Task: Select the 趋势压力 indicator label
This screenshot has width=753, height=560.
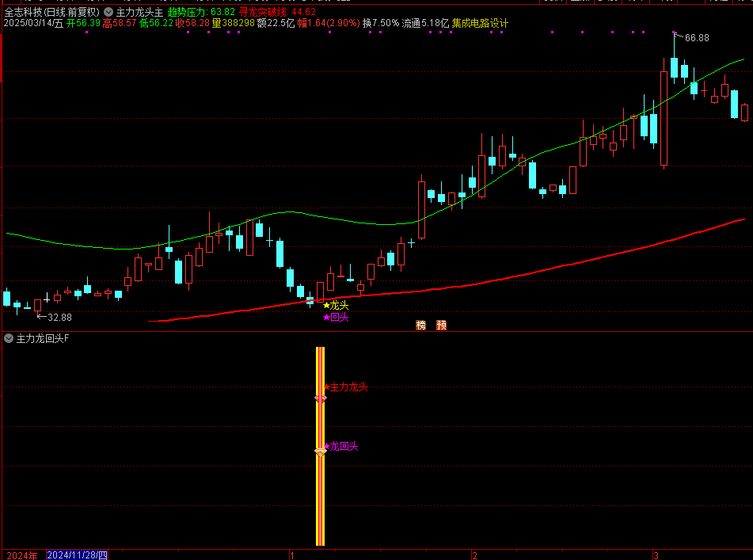Action: pyautogui.click(x=187, y=12)
